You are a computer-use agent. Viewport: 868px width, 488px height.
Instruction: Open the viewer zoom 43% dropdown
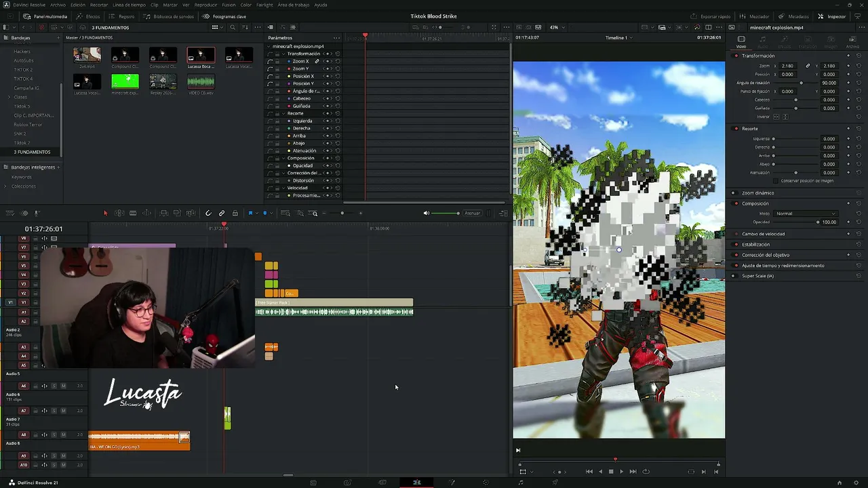coord(557,27)
